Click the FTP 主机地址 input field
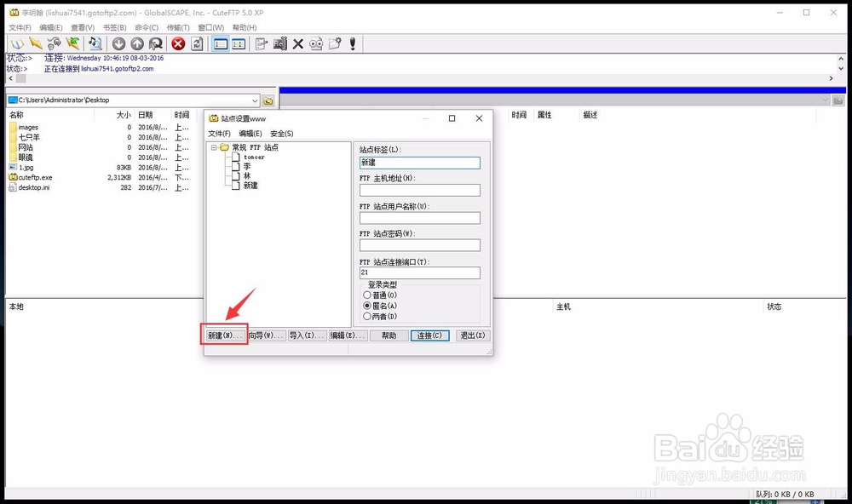This screenshot has width=852, height=504. click(418, 190)
